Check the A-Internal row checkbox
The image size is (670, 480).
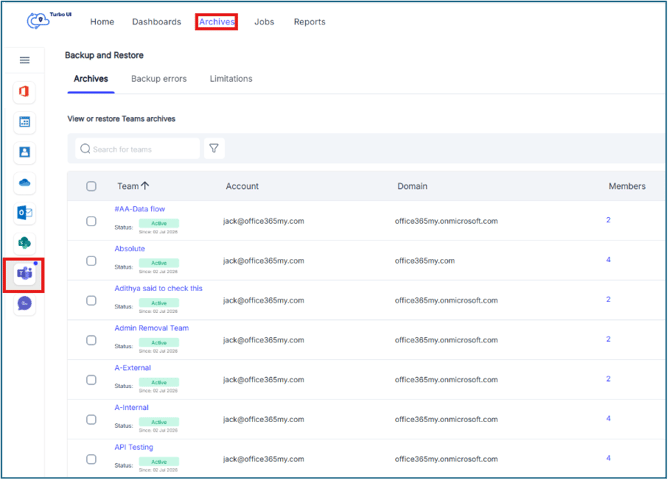pos(91,420)
